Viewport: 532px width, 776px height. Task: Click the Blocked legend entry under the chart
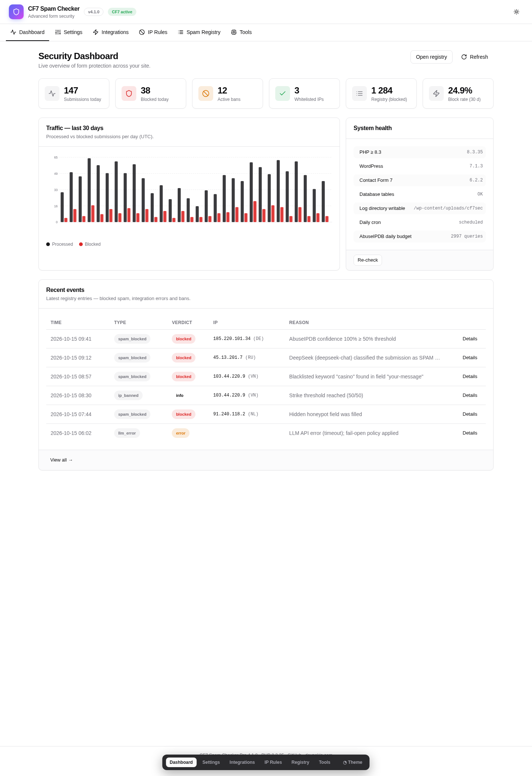[x=90, y=244]
